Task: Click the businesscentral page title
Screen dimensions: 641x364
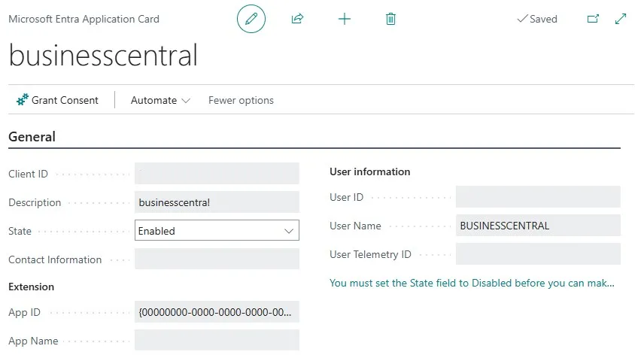Action: coord(103,55)
